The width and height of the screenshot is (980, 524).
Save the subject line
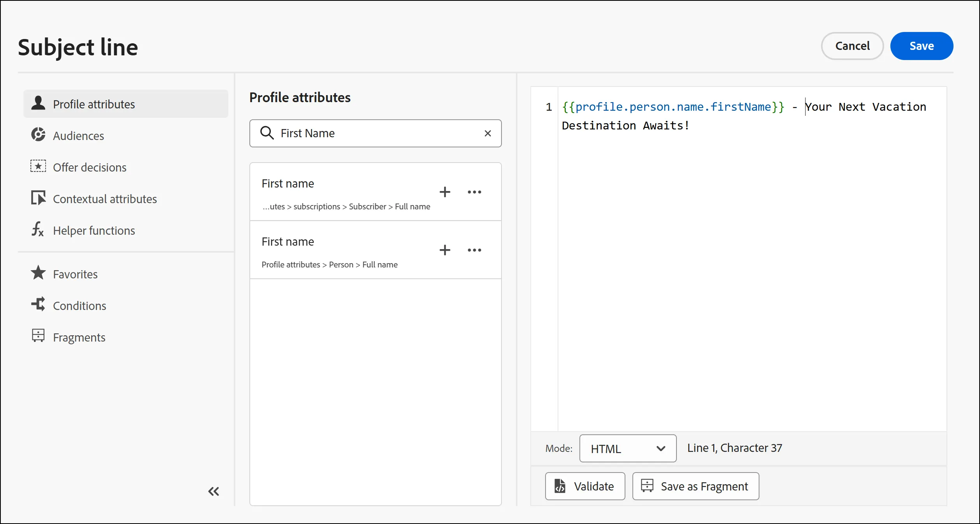click(x=922, y=46)
